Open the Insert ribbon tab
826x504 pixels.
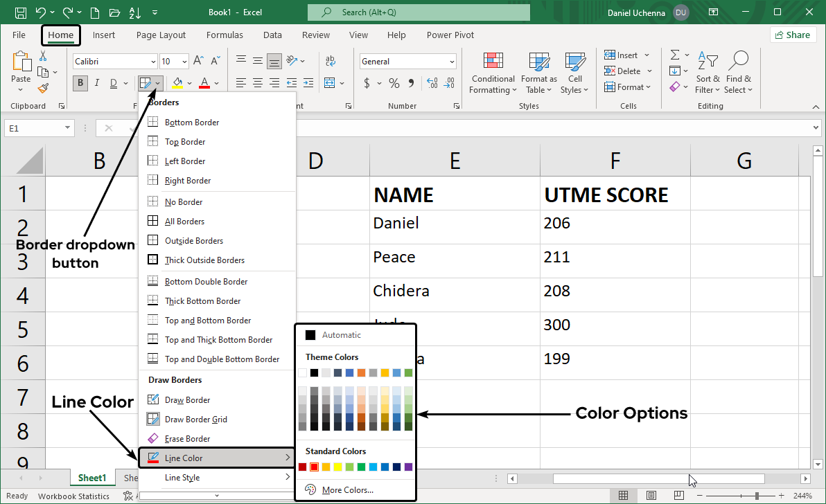click(x=104, y=35)
